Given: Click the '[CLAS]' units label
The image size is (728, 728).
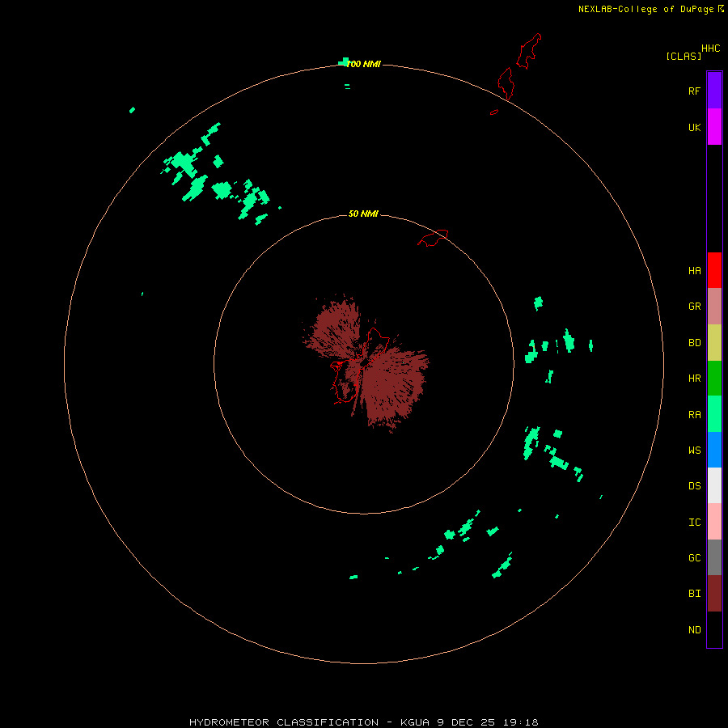Looking at the screenshot, I should pyautogui.click(x=684, y=56).
